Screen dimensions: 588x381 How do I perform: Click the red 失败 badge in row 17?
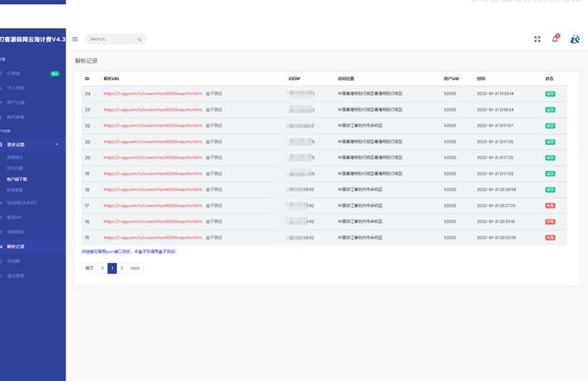point(550,206)
